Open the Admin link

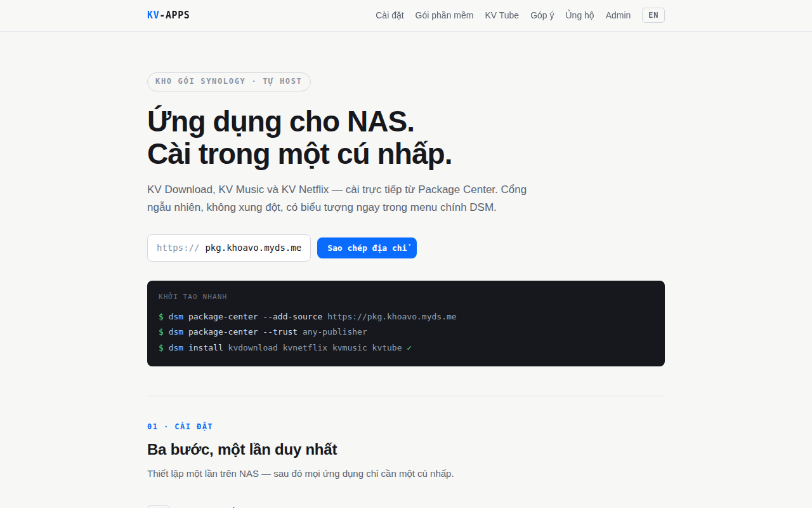tap(618, 15)
